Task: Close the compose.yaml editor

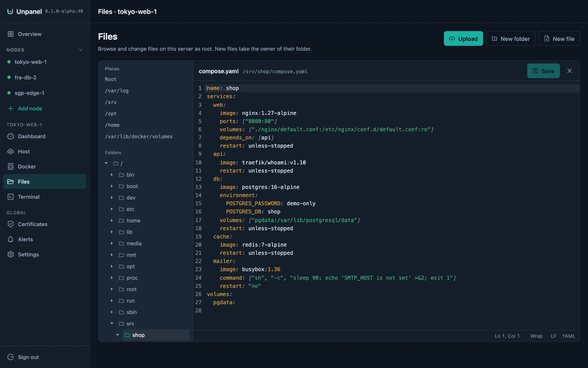Action: (569, 71)
